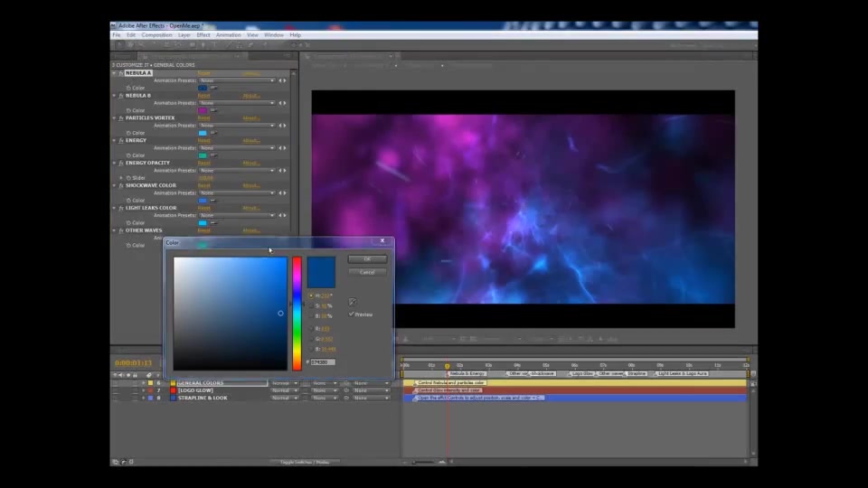Open the Layer menu
The height and width of the screenshot is (488, 868).
pos(184,35)
